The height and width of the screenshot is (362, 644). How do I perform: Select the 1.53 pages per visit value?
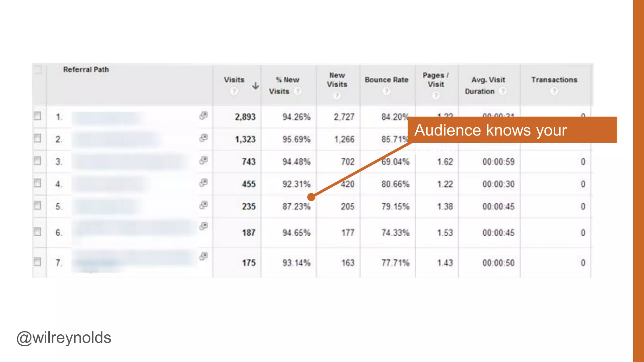pos(445,233)
